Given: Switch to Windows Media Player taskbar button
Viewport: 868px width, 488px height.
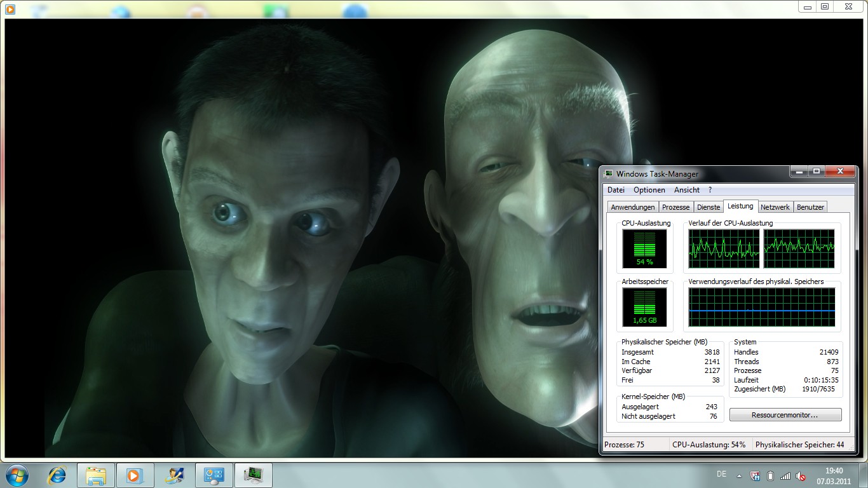Looking at the screenshot, I should click(x=135, y=475).
